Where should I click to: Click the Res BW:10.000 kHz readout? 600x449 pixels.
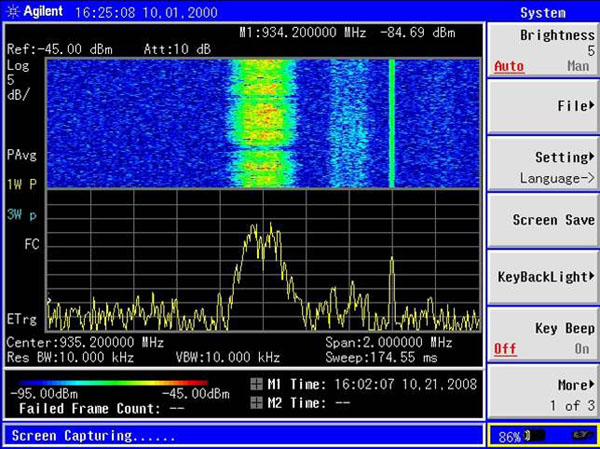pos(70,358)
